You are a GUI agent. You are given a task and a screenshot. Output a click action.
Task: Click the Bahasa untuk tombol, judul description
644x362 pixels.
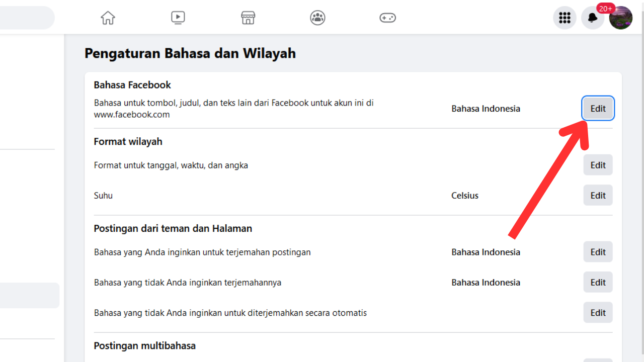pos(234,109)
